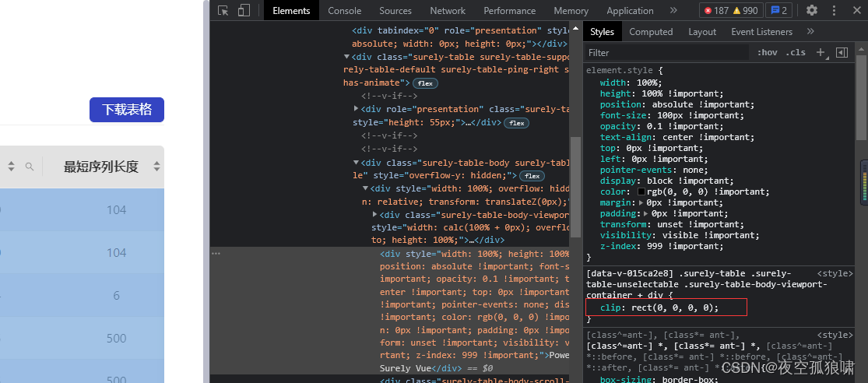The width and height of the screenshot is (868, 383).
Task: Add new style rule plus icon
Action: [x=821, y=53]
